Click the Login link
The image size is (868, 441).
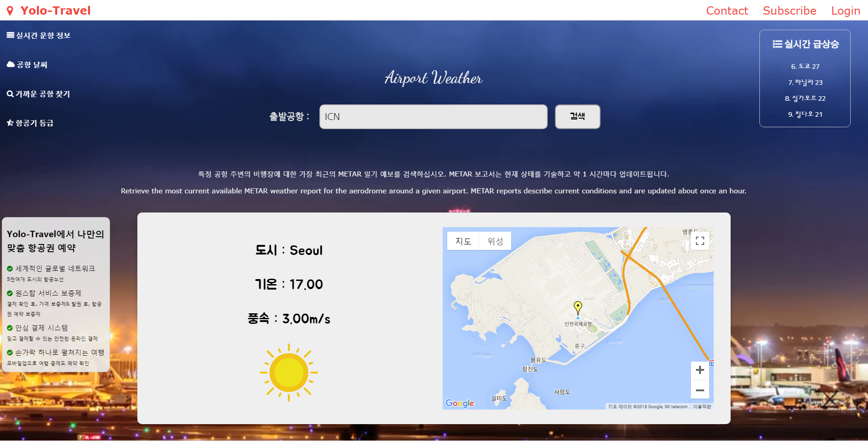pyautogui.click(x=846, y=10)
